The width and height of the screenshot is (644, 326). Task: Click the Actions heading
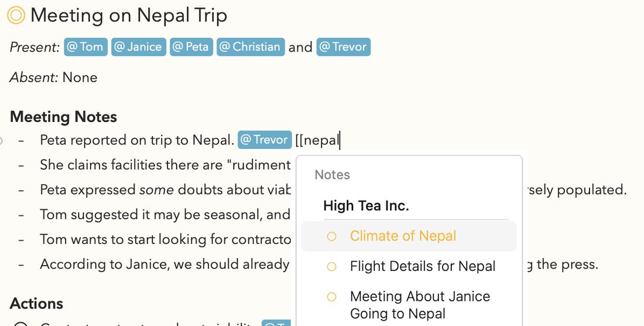(x=36, y=303)
